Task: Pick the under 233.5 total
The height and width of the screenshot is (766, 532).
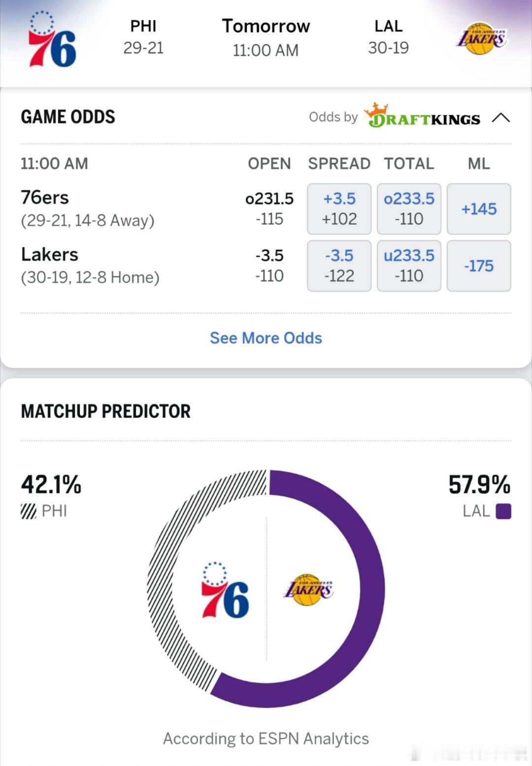Action: click(409, 266)
